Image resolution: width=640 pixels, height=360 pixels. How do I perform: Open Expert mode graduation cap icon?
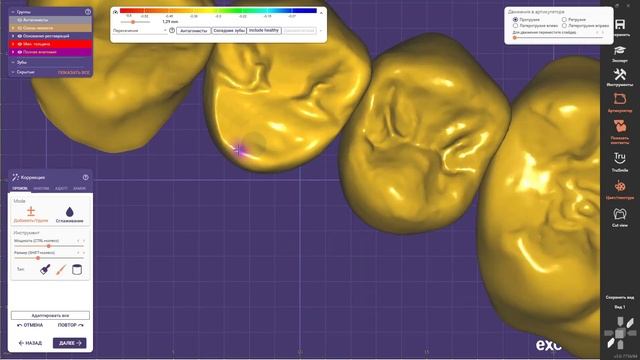(x=620, y=50)
